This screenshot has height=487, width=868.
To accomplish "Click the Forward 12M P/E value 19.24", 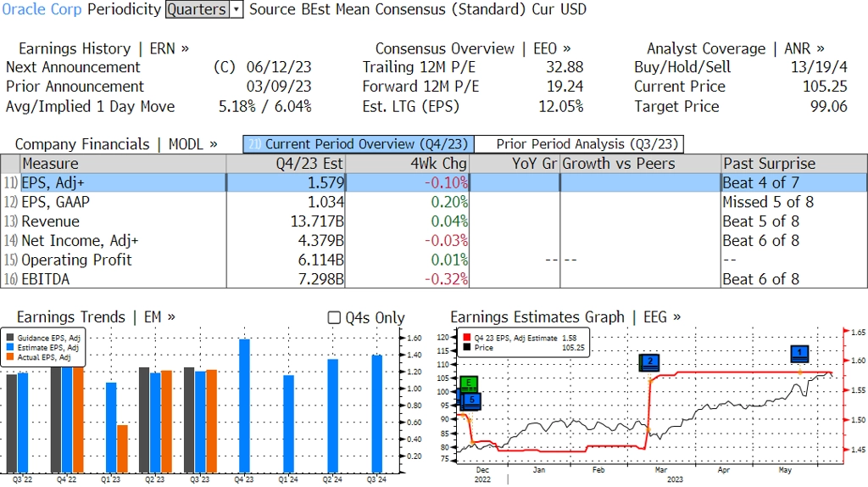I will [x=565, y=87].
